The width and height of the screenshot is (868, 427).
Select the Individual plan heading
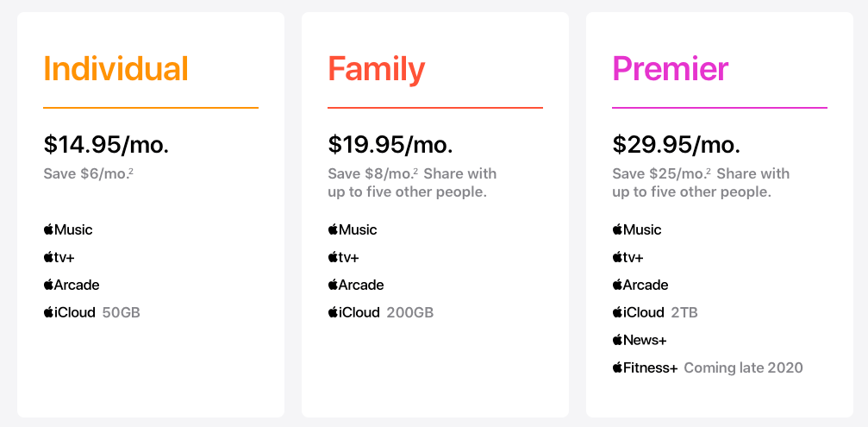(116, 69)
